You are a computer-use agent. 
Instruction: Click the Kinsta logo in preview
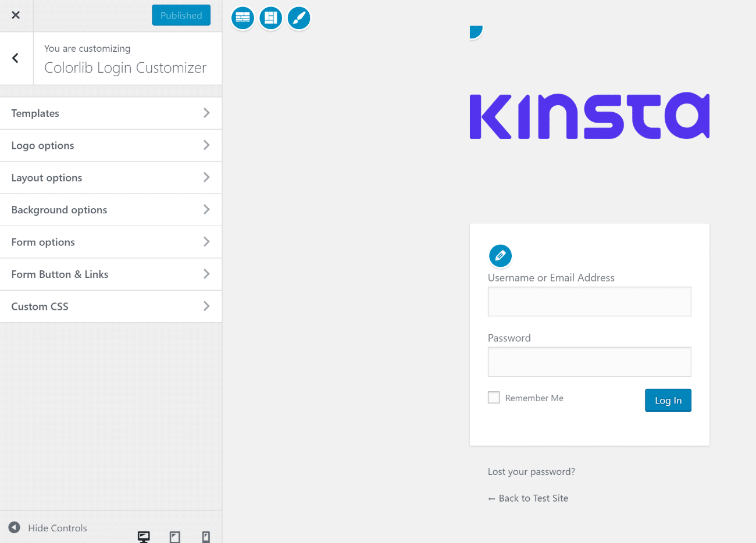click(x=589, y=116)
